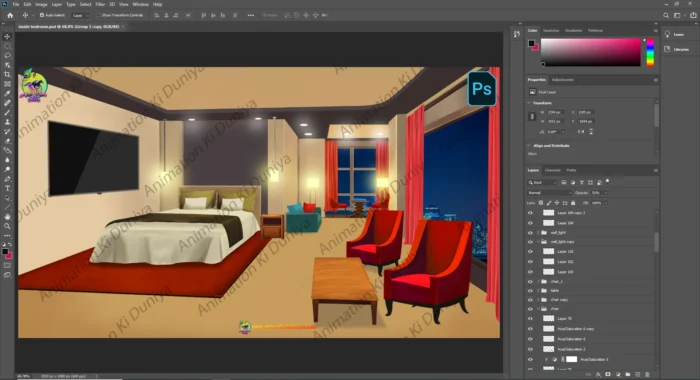Select the Brush tool
The image size is (700, 380).
pyautogui.click(x=7, y=112)
